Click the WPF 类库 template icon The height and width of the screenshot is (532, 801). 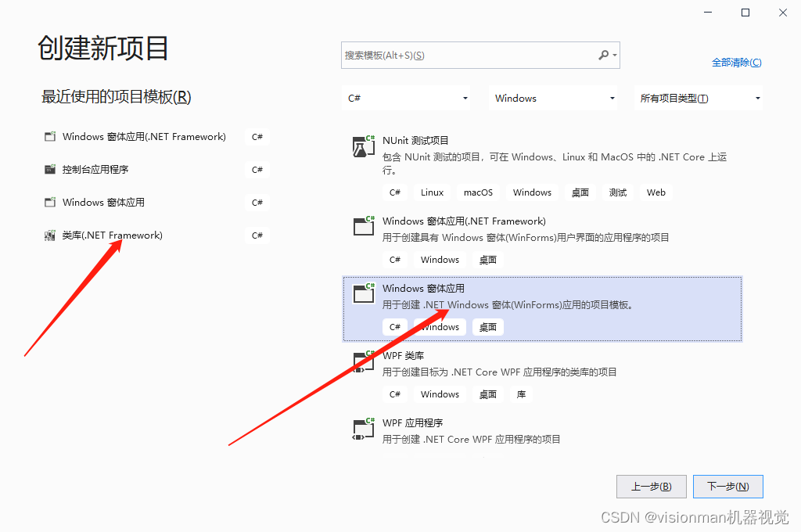pos(362,361)
